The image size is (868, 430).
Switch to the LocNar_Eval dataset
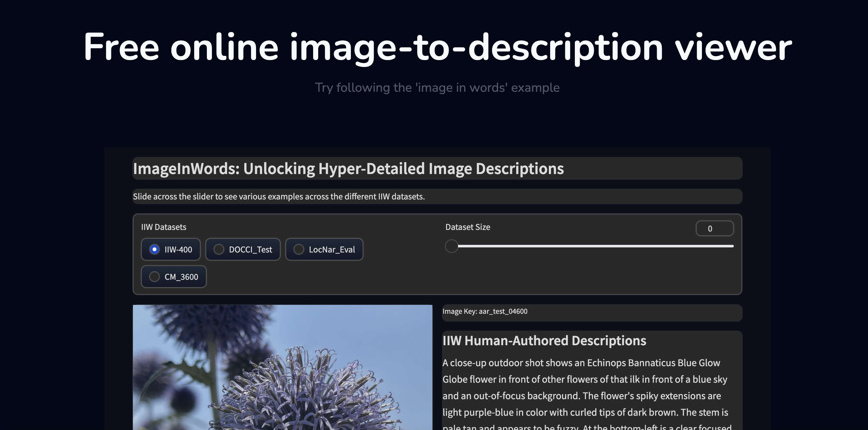(x=299, y=250)
